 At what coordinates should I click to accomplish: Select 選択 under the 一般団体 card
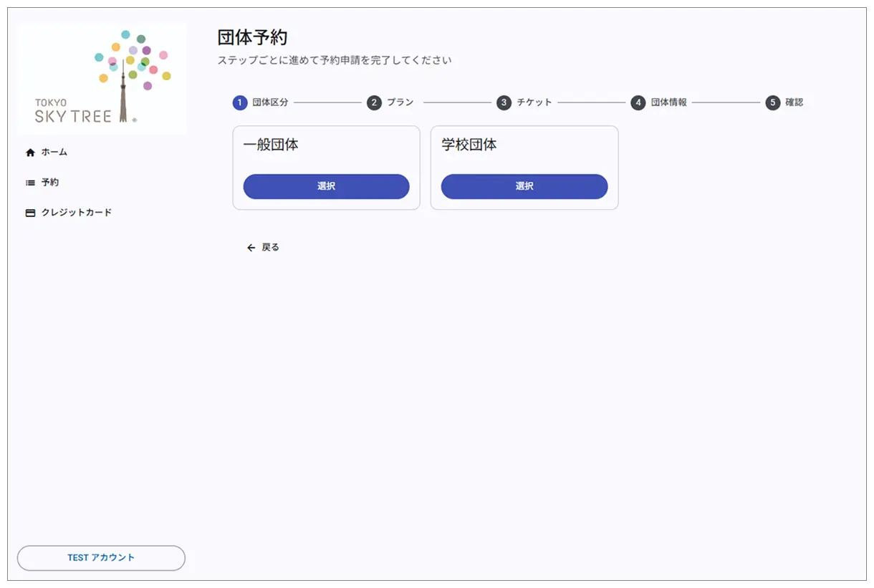pyautogui.click(x=326, y=186)
